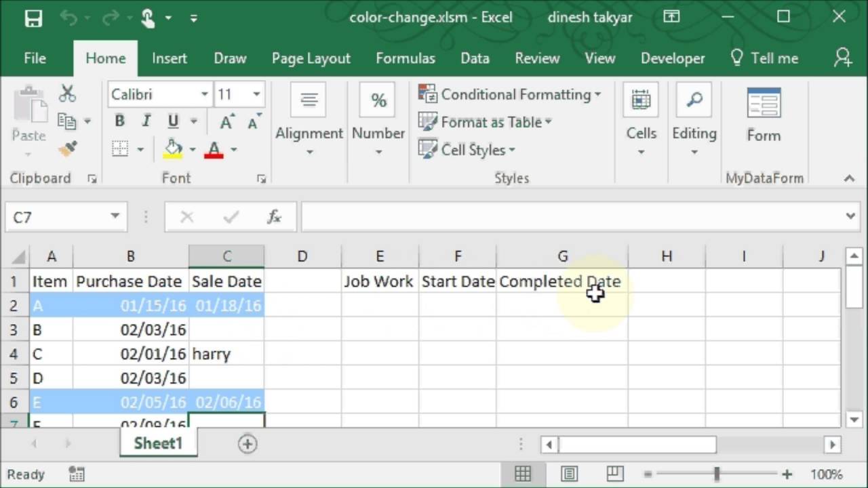868x488 pixels.
Task: Open the Copy options arrow
Action: pos(87,122)
